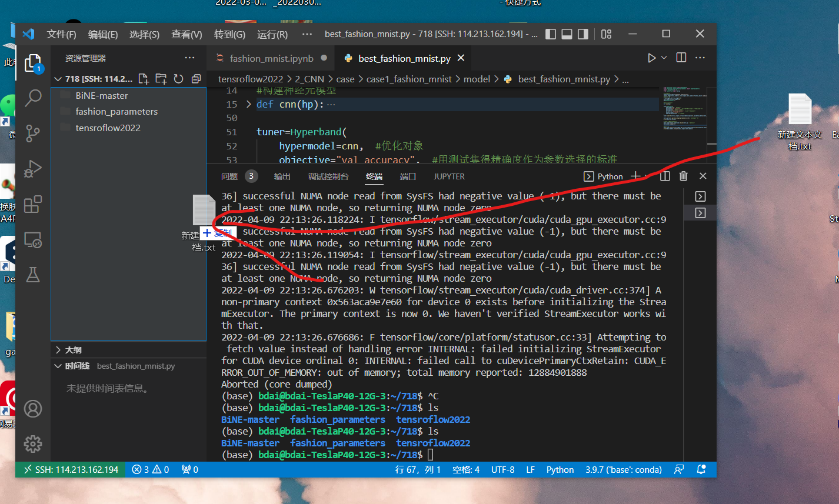Open the 文件(F) menu
Viewport: 839px width, 504px height.
pos(61,34)
